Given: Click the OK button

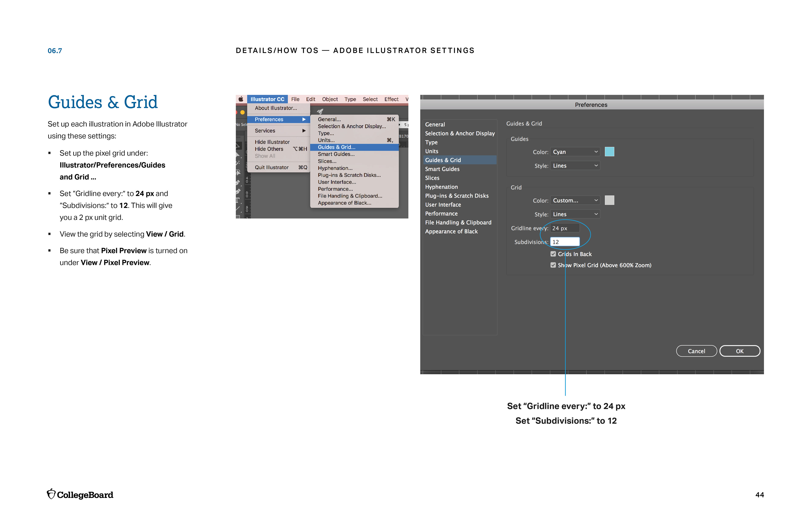Looking at the screenshot, I should click(x=740, y=351).
